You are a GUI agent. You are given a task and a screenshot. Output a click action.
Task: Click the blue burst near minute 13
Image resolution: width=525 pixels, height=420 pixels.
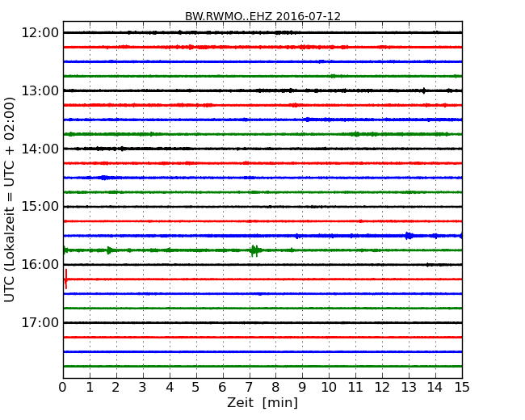[409, 236]
